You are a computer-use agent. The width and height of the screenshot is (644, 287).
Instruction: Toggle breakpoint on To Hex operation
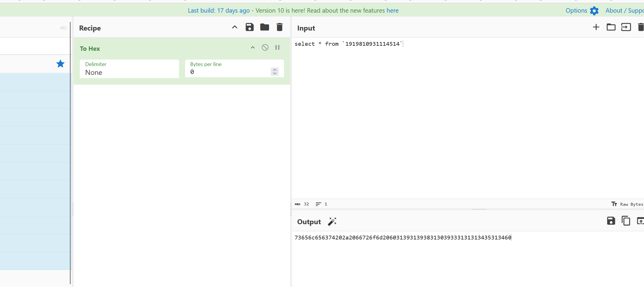click(x=277, y=48)
